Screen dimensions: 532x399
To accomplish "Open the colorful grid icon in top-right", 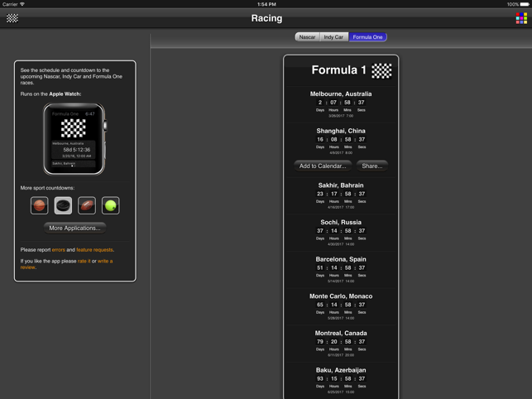I will (x=521, y=18).
